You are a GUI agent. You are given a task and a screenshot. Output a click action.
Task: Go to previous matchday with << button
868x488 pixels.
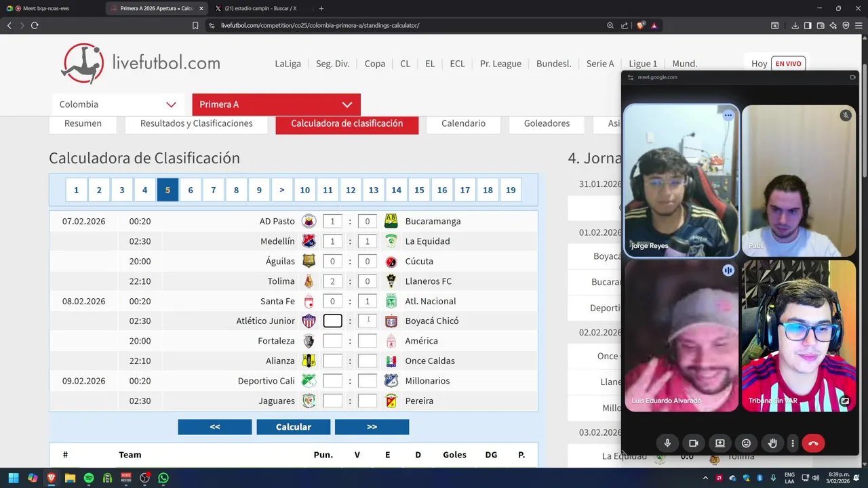215,427
